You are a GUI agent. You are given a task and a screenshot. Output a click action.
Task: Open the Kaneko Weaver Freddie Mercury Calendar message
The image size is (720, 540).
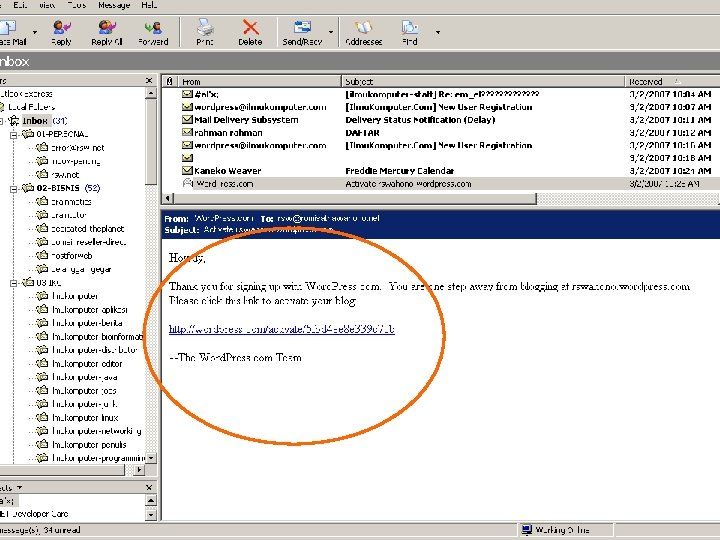(441, 171)
